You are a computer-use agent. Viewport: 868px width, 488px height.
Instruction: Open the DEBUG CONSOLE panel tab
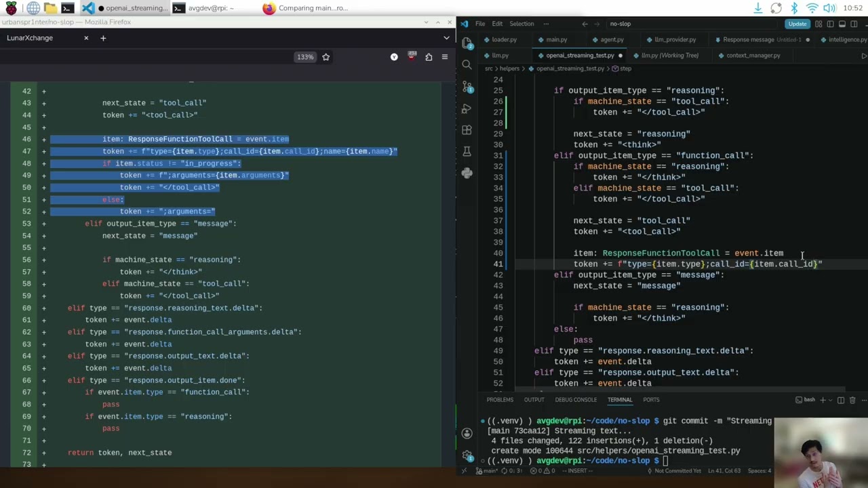[576, 400]
